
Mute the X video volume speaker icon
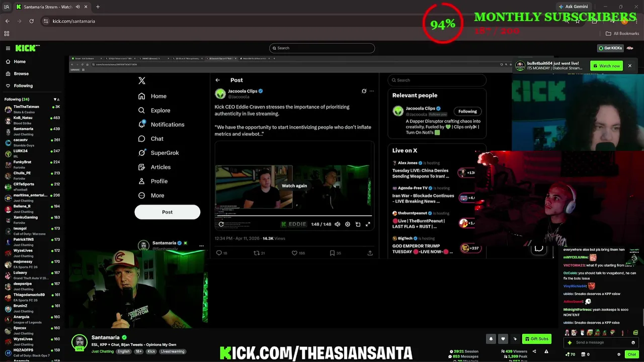click(x=337, y=224)
